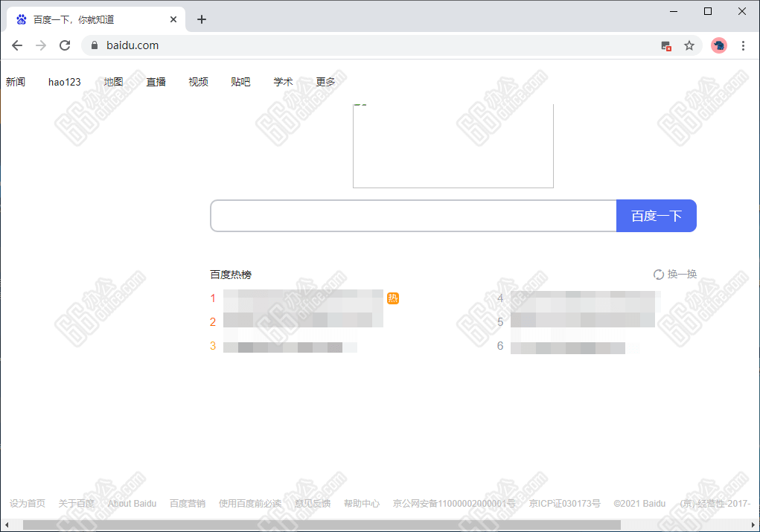
Task: Open the Chrome three-dot menu
Action: pyautogui.click(x=743, y=45)
